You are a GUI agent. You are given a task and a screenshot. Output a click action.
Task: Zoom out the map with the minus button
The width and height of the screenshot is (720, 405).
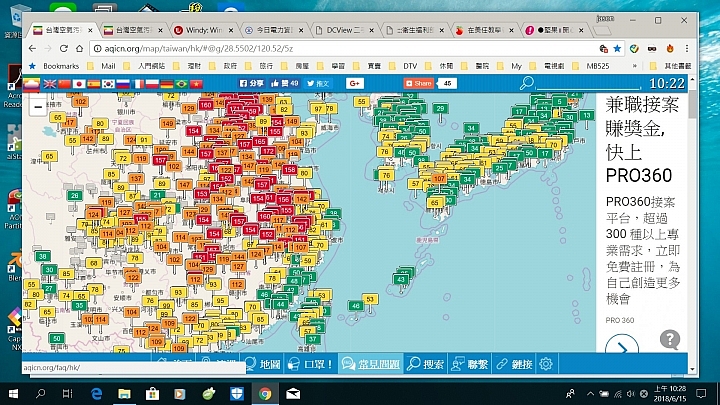click(38, 107)
